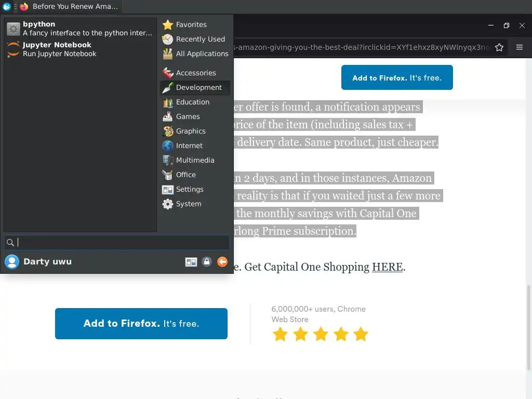Click the fifth gold rating star
The width and height of the screenshot is (532, 399).
361,334
